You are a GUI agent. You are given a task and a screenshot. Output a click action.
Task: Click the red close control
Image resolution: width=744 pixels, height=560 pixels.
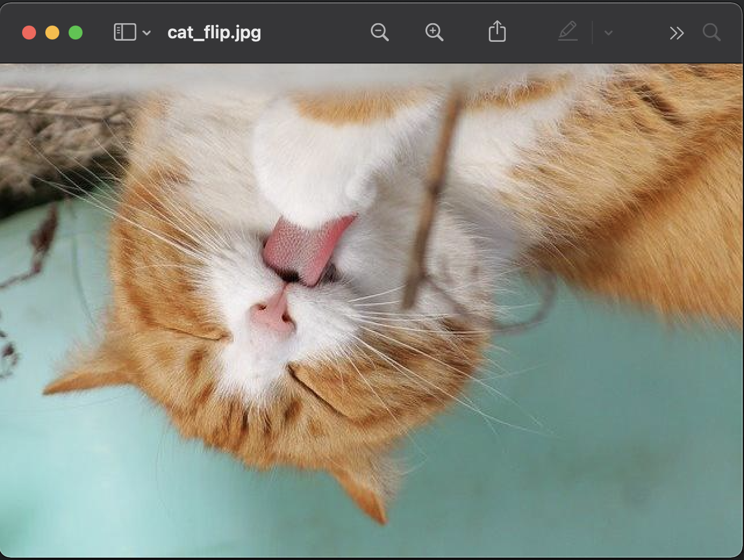pyautogui.click(x=28, y=33)
